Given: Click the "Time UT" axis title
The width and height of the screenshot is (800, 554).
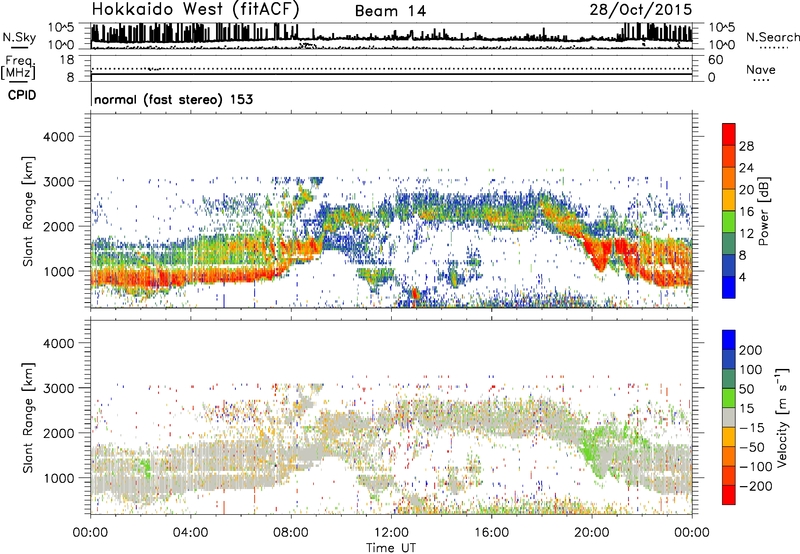Looking at the screenshot, I should (x=391, y=548).
